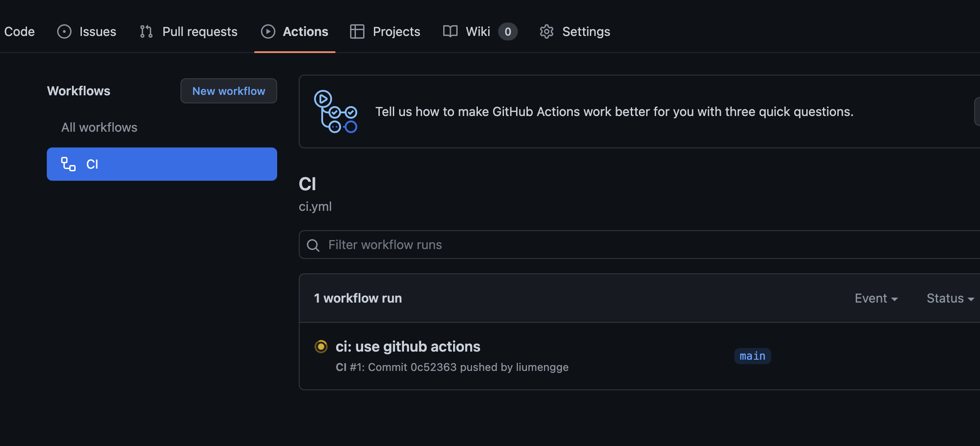Click the Projects table icon
Image resolution: width=980 pixels, height=446 pixels.
pos(357,31)
